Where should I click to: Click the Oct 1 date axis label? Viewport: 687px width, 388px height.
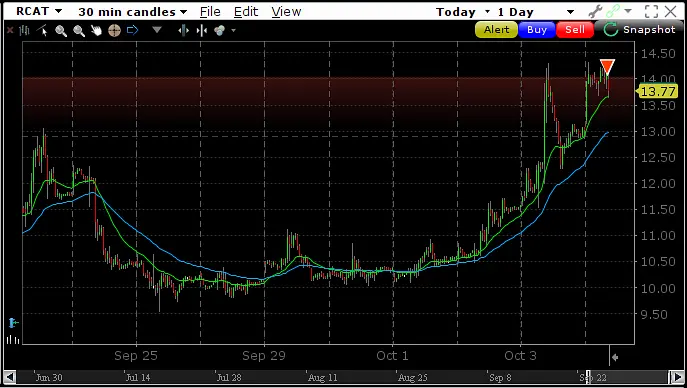click(x=392, y=356)
